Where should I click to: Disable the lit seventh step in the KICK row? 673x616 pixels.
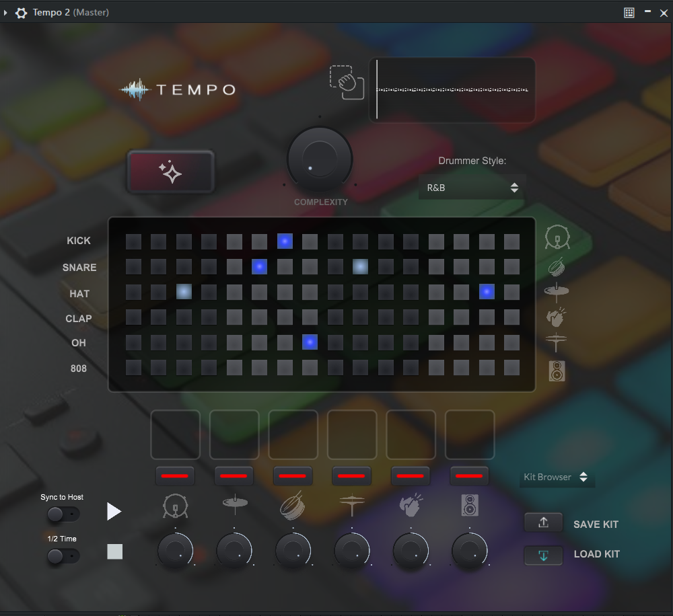(x=285, y=241)
